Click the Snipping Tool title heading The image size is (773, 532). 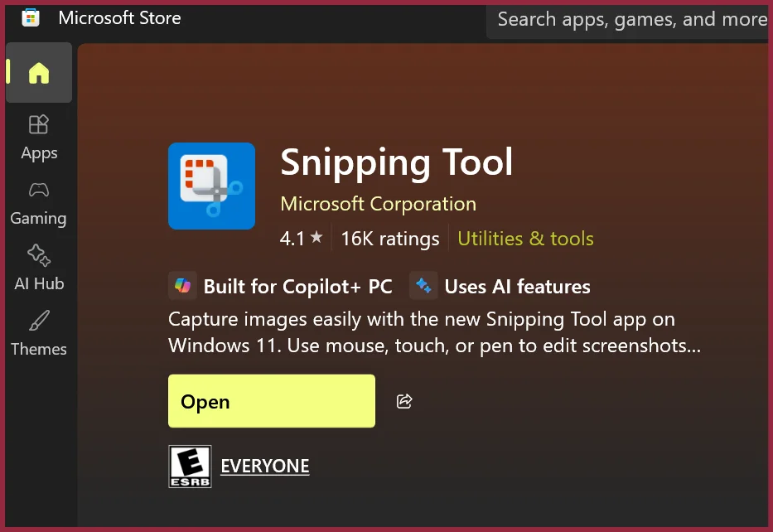(x=397, y=162)
